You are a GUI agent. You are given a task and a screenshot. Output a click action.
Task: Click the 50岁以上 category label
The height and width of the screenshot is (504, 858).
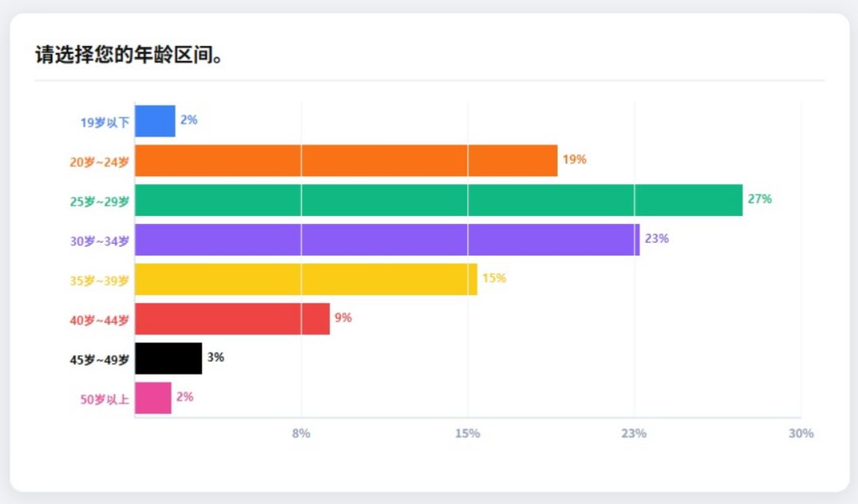click(104, 400)
